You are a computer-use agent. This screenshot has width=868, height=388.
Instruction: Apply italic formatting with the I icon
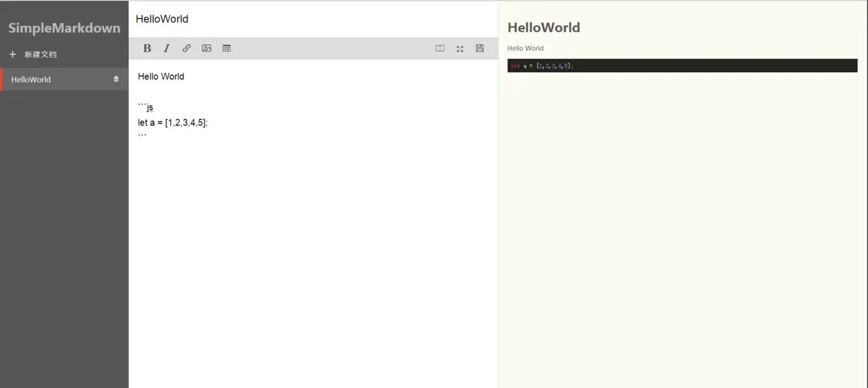click(167, 48)
